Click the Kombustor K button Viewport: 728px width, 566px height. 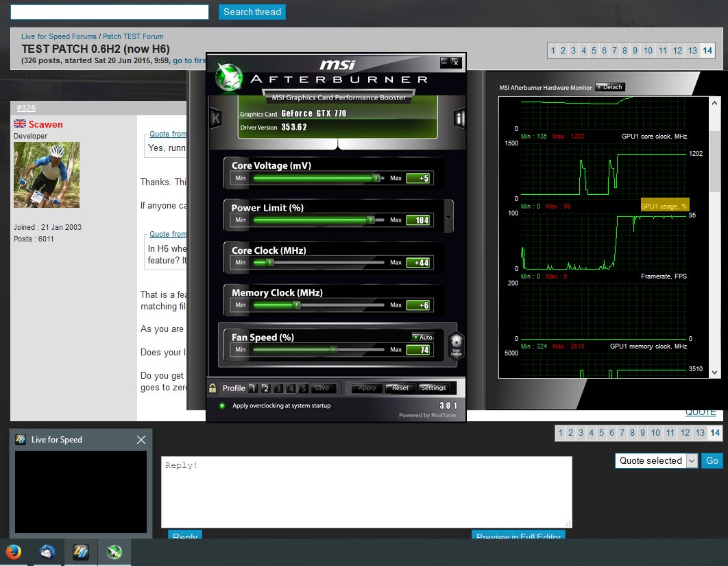(x=215, y=119)
